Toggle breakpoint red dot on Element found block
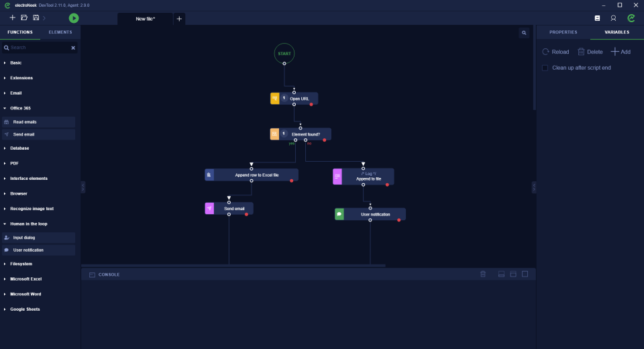This screenshot has height=349, width=644. point(325,140)
